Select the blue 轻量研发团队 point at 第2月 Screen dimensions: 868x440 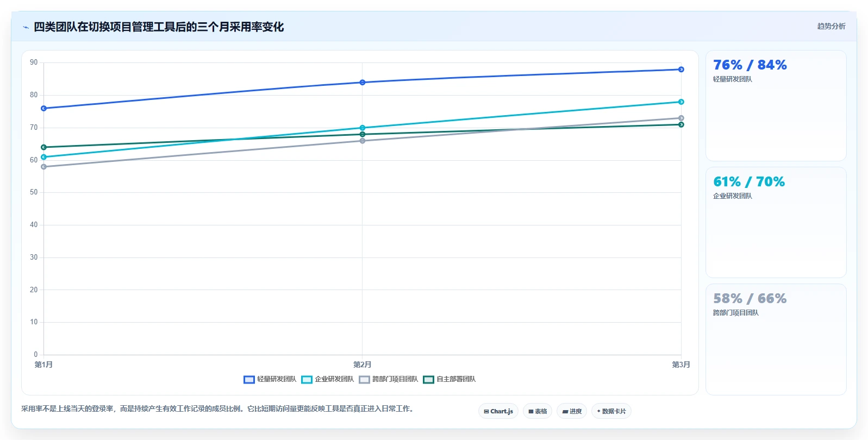click(x=363, y=83)
